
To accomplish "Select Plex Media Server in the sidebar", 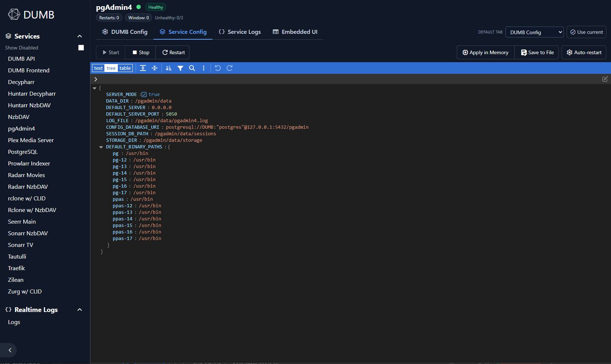I will 31,140.
